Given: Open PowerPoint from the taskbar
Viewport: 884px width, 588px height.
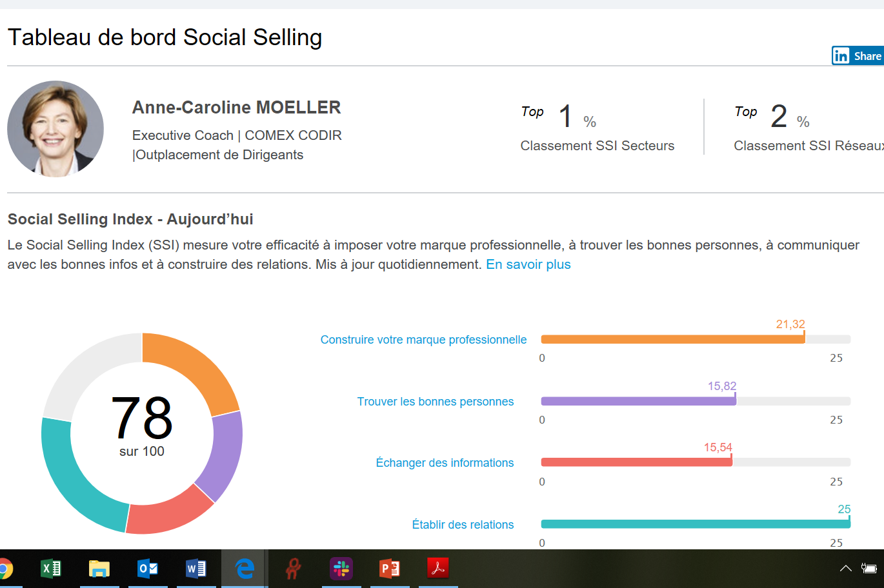Looking at the screenshot, I should [390, 569].
